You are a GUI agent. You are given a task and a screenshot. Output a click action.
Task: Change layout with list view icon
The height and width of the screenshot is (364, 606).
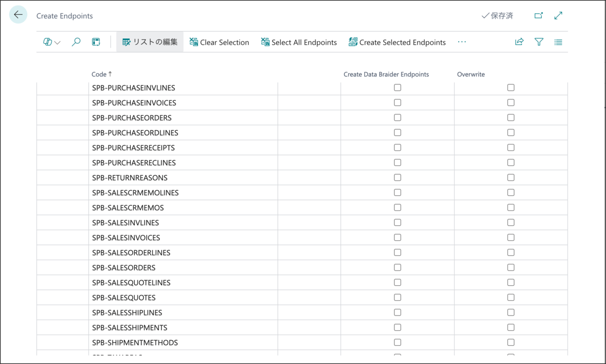click(x=558, y=42)
